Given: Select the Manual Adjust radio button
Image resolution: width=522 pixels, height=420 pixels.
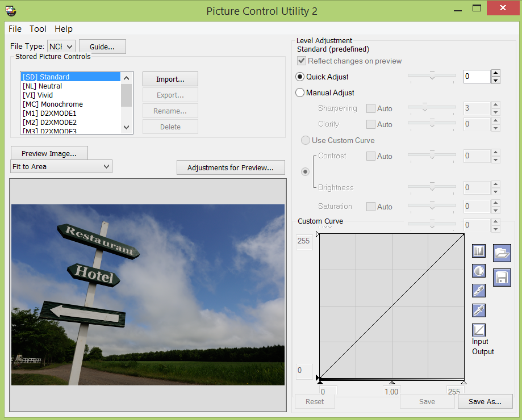Looking at the screenshot, I should pos(300,93).
